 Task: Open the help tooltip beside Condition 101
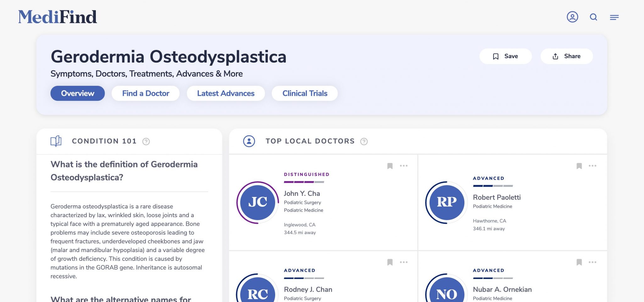(146, 141)
